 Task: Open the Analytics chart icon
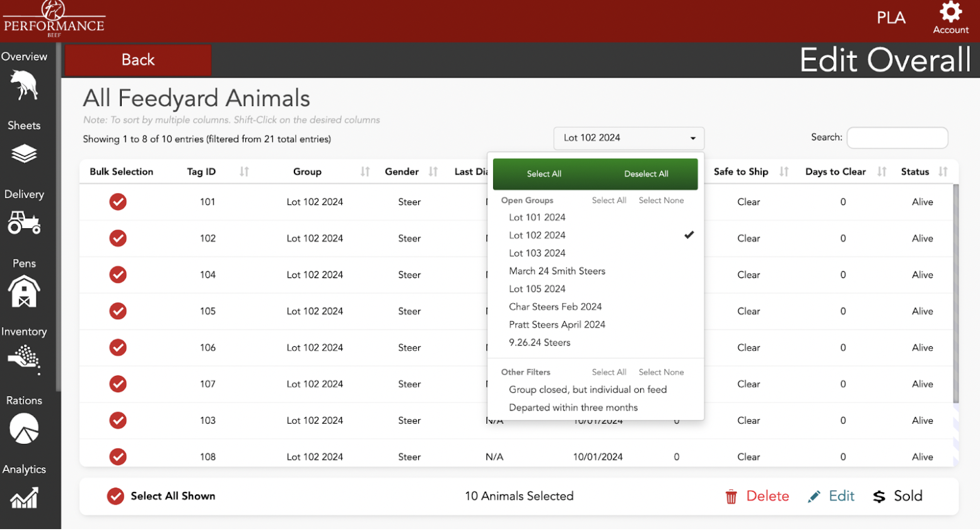[25, 498]
